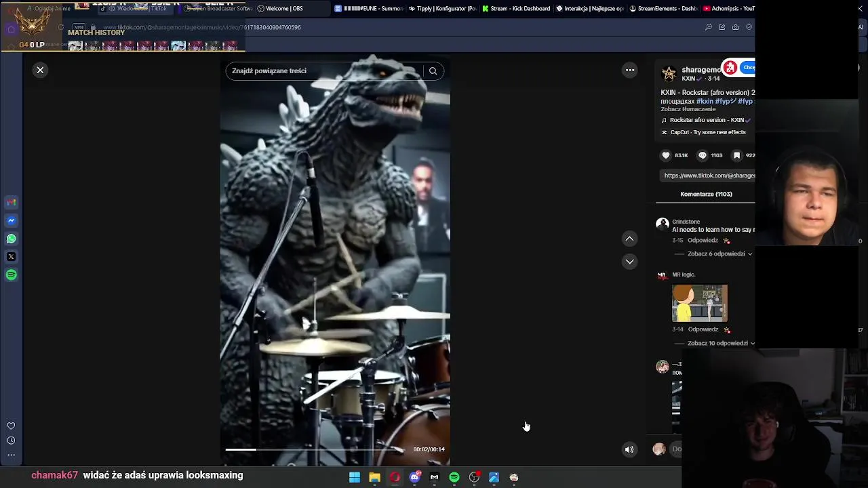The image size is (868, 488).
Task: Open the Windows Start menu
Action: pyautogui.click(x=355, y=477)
